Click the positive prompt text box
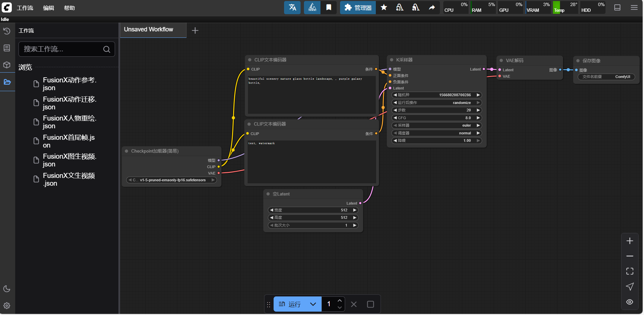 click(312, 95)
